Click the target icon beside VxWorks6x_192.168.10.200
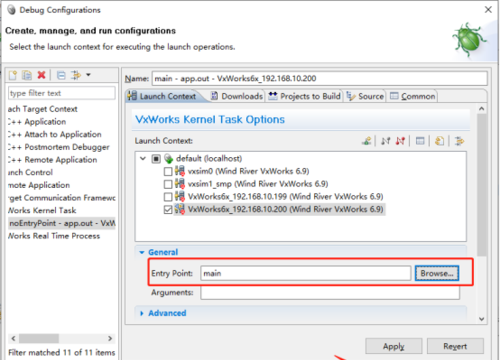Image resolution: width=500 pixels, height=360 pixels. (180, 209)
